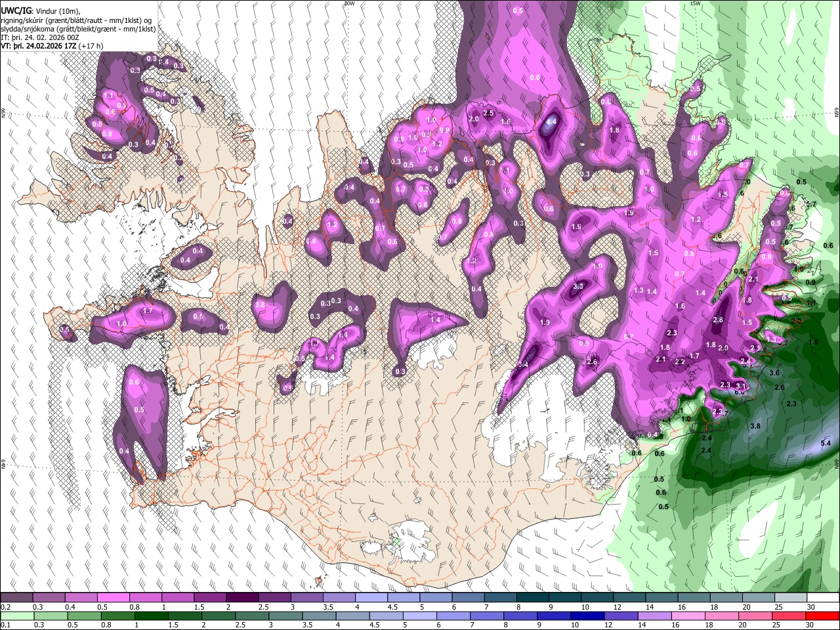This screenshot has height=630, width=840.
Task: Click the 'slydda/snjókoma' legend description line
Action: 79,29
